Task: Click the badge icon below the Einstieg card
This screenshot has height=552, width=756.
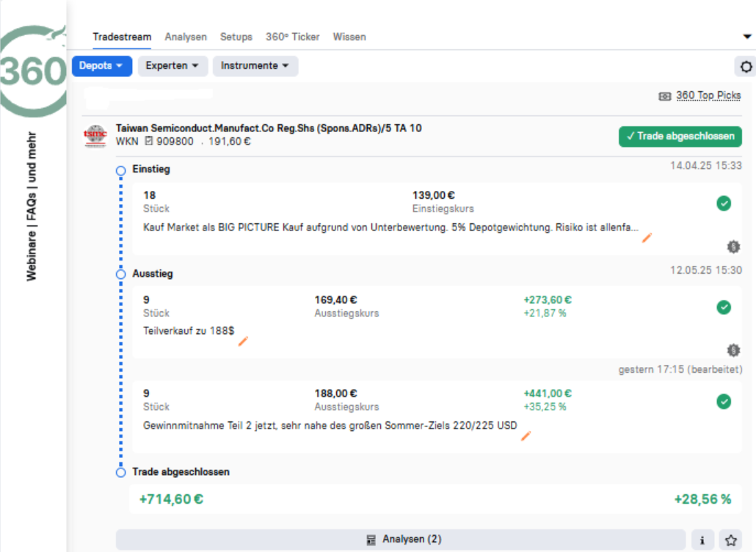Action: [x=733, y=247]
